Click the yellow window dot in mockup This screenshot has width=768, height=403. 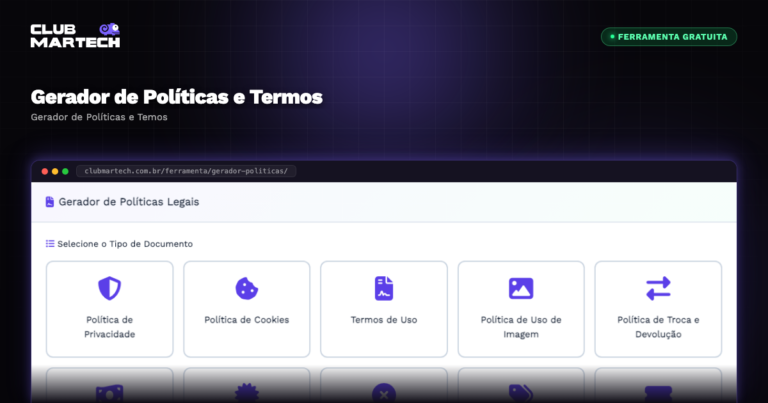(55, 171)
